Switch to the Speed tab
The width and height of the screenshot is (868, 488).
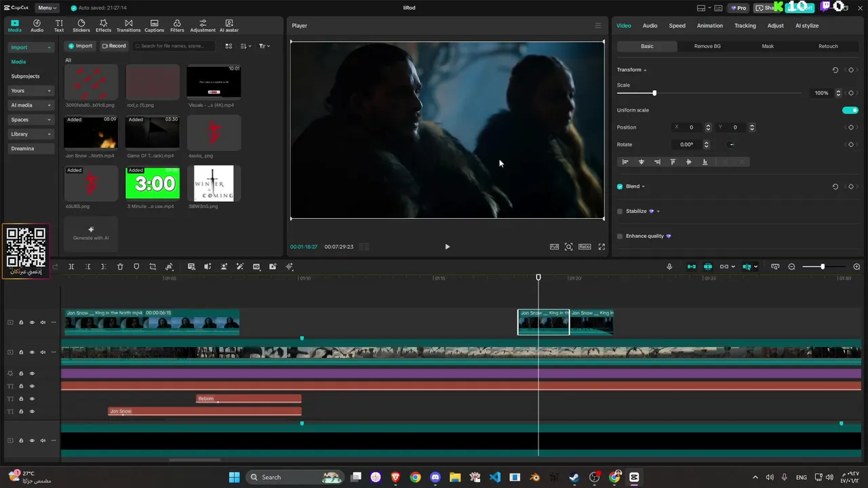(677, 26)
